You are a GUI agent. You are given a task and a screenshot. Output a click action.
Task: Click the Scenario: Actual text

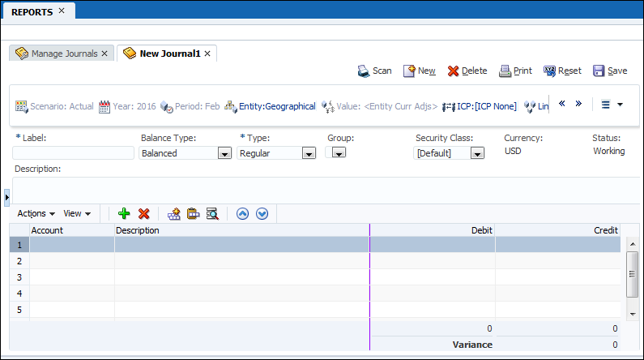coord(62,106)
